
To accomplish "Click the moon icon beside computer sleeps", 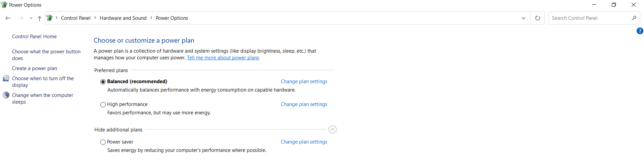I will (6, 95).
